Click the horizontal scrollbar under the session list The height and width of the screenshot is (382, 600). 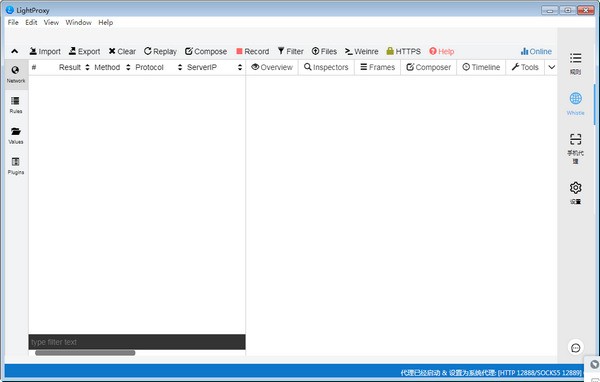[x=85, y=353]
